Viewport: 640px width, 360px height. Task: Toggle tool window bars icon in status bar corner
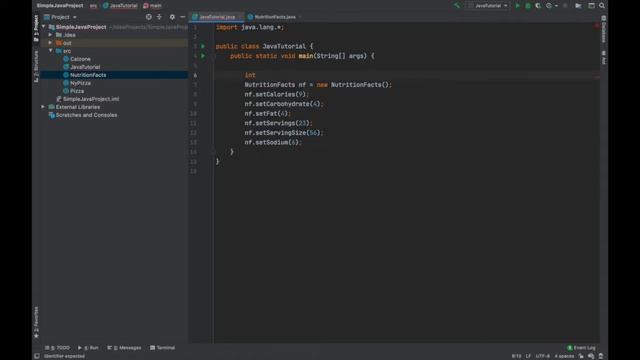coord(37,356)
